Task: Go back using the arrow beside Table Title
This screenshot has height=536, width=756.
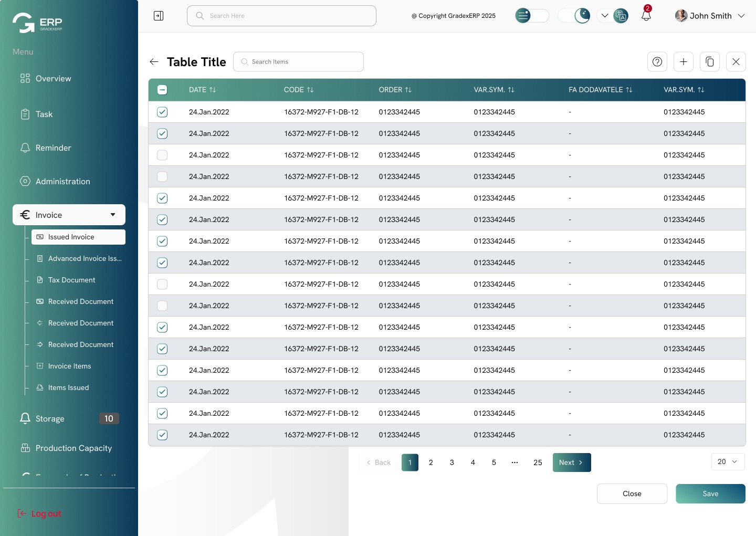Action: (x=154, y=62)
